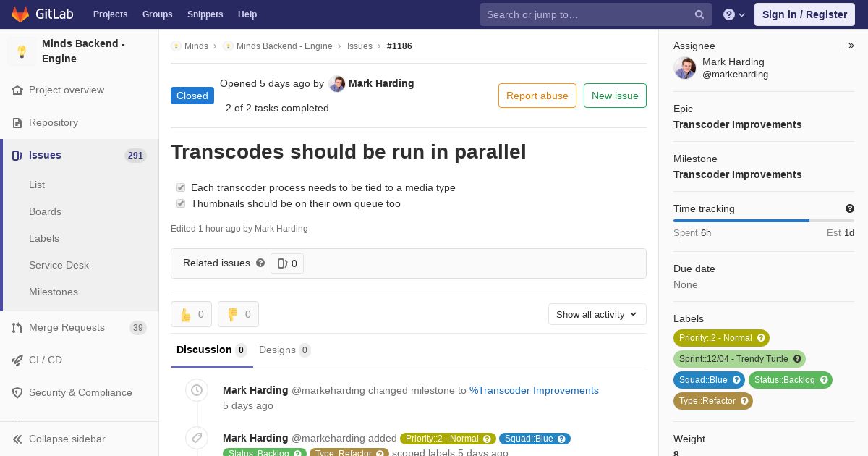The height and width of the screenshot is (456, 868).
Task: Collapse the right sidebar with the chevron
Action: 851,46
